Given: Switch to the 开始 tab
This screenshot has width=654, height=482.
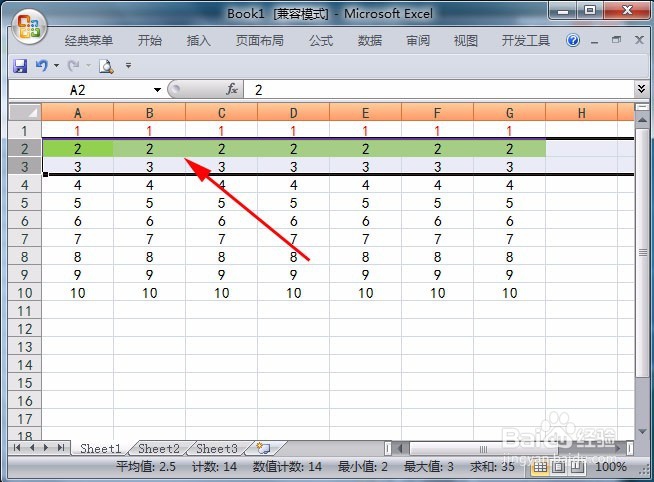Looking at the screenshot, I should [150, 40].
